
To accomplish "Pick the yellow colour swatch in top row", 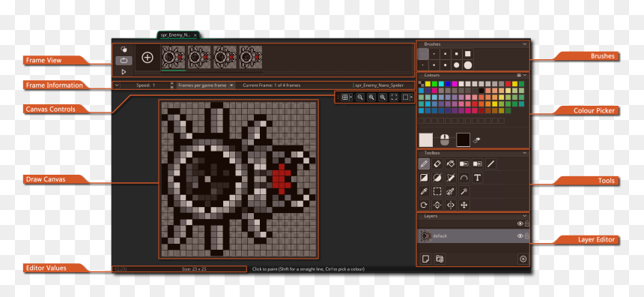I will [x=428, y=84].
